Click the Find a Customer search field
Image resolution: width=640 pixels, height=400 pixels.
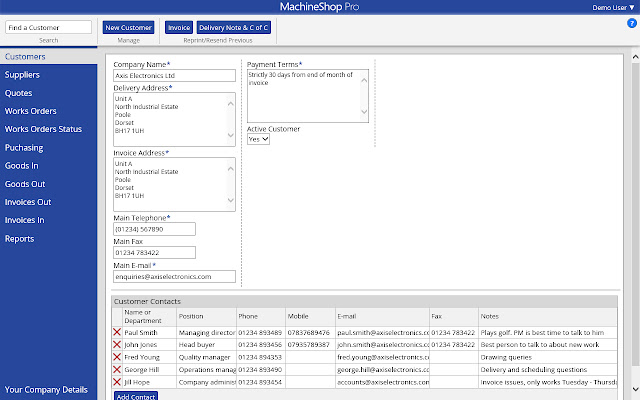[x=48, y=27]
